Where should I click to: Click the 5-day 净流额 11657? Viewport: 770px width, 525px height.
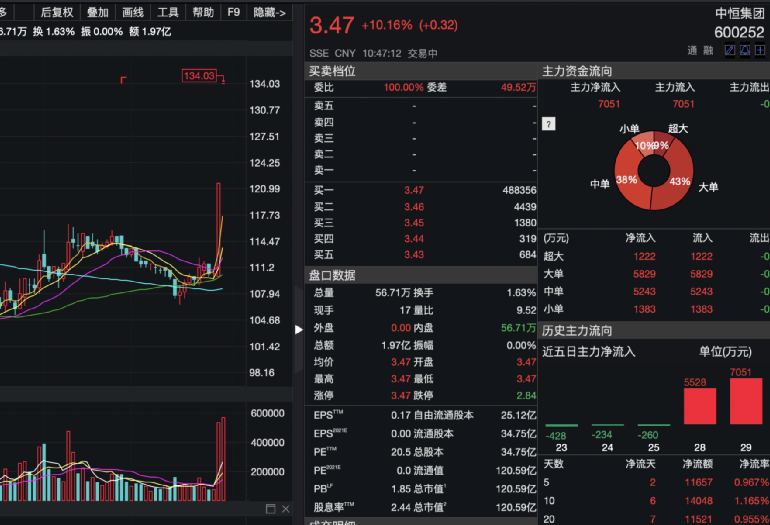click(698, 482)
